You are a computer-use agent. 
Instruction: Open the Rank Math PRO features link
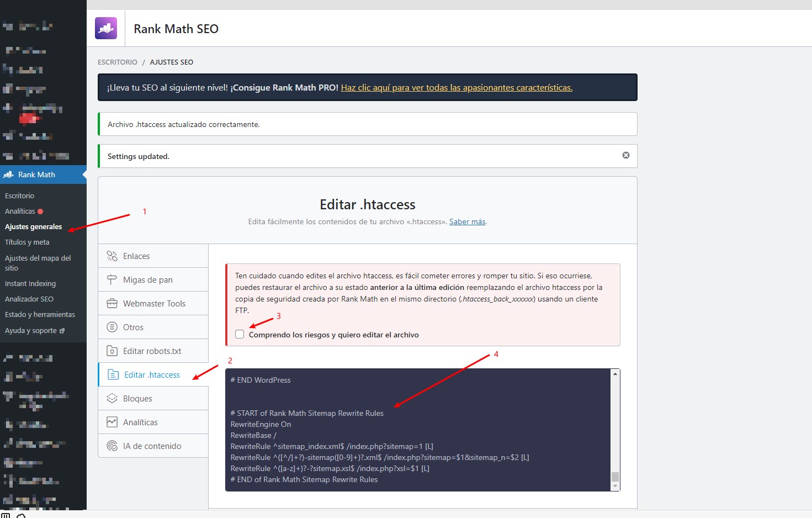pyautogui.click(x=457, y=87)
